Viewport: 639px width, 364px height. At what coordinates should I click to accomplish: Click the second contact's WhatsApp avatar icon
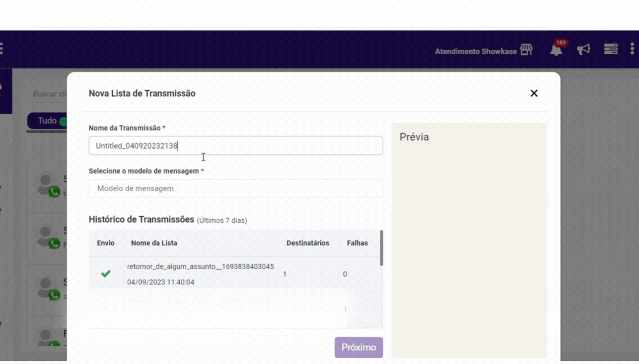47,236
